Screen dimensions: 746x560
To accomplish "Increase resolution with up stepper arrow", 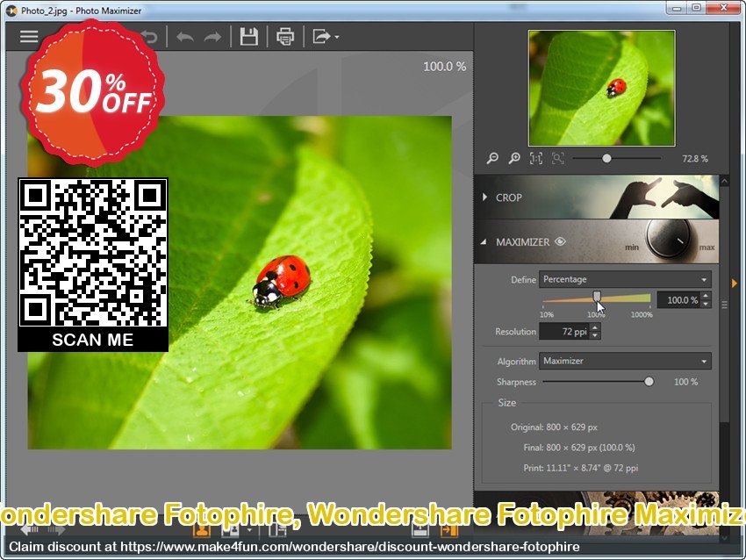I will click(595, 327).
